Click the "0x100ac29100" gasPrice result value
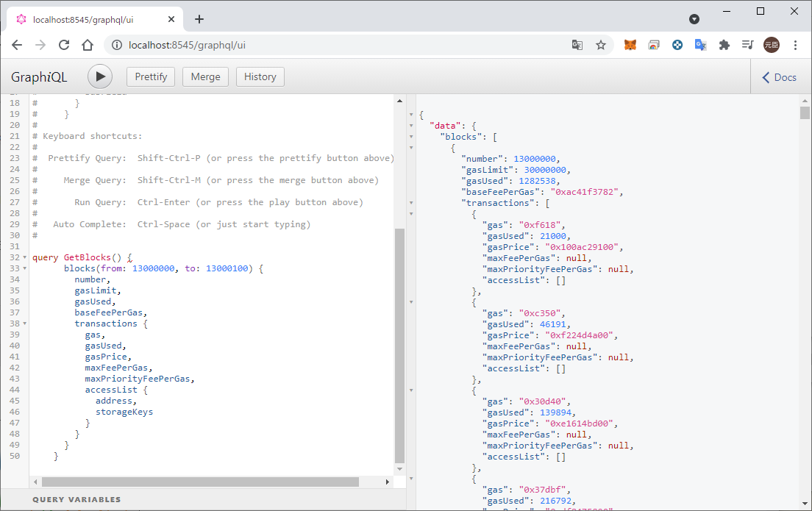This screenshot has height=511, width=812. tap(582, 248)
